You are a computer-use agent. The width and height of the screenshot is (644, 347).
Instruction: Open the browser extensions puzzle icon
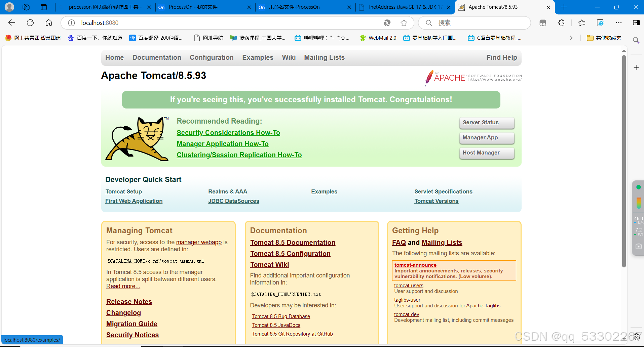(x=561, y=23)
